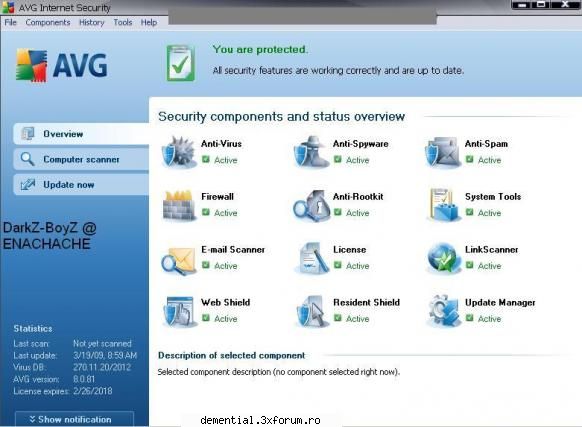The height and width of the screenshot is (427, 582).
Task: Open the Resident Shield icon
Action: tap(312, 311)
